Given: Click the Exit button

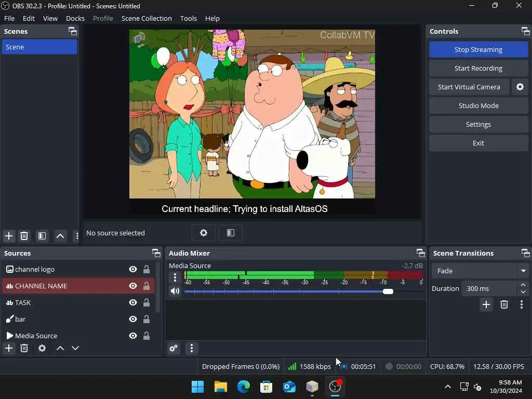Looking at the screenshot, I should pyautogui.click(x=478, y=143).
